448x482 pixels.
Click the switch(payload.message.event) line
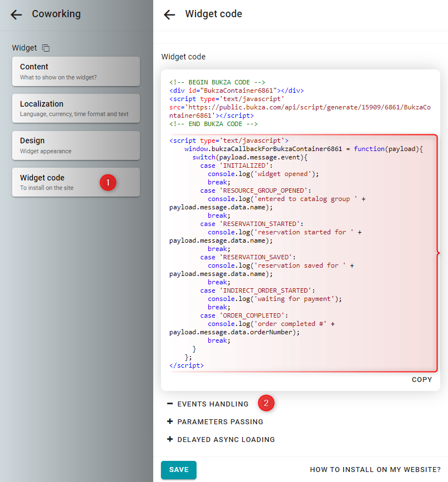tap(250, 157)
